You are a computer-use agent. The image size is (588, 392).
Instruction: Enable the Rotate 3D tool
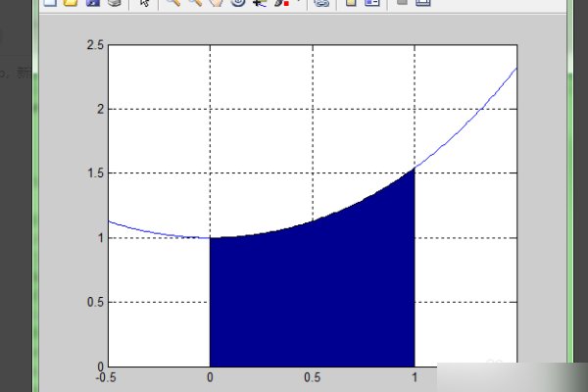pos(237,3)
